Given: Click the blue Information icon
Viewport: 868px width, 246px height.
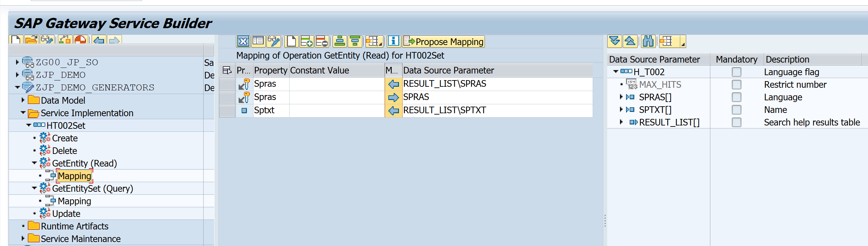Looking at the screenshot, I should pos(393,41).
